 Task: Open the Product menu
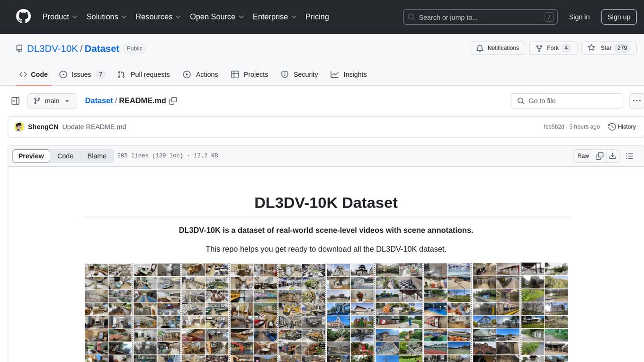(60, 17)
